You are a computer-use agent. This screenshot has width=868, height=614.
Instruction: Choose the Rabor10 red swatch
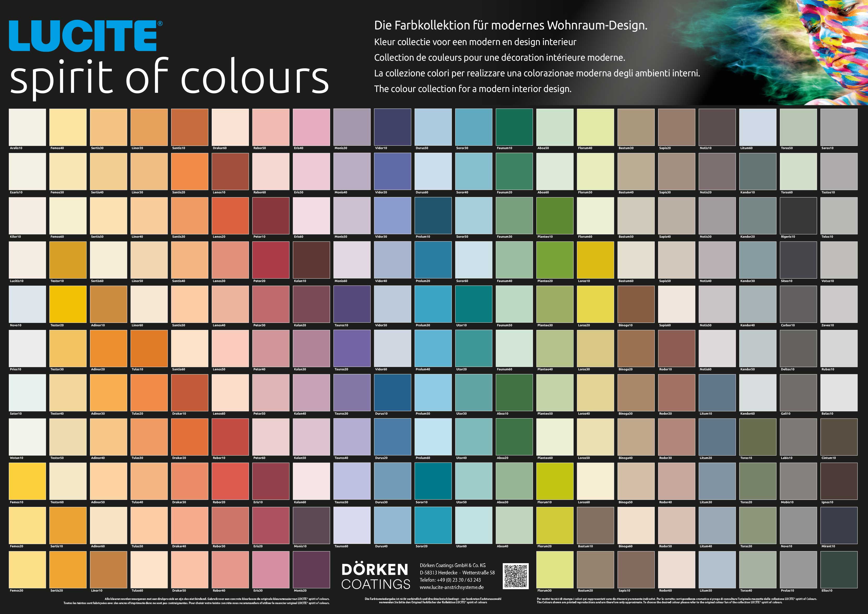tap(230, 437)
